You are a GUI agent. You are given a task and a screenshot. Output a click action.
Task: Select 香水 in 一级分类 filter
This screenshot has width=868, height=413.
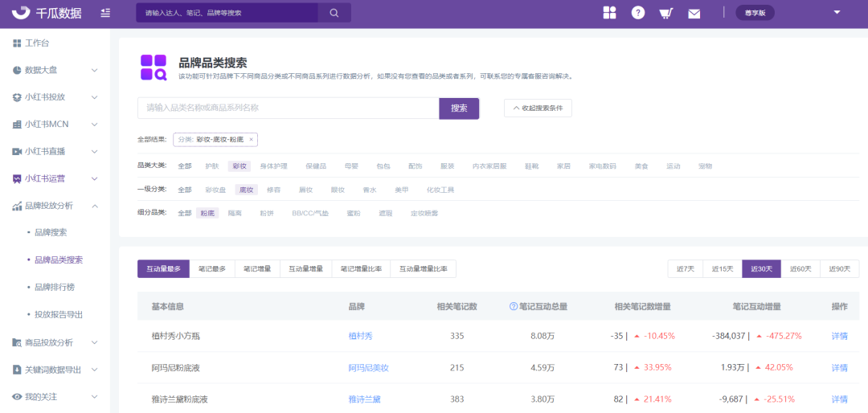point(370,190)
